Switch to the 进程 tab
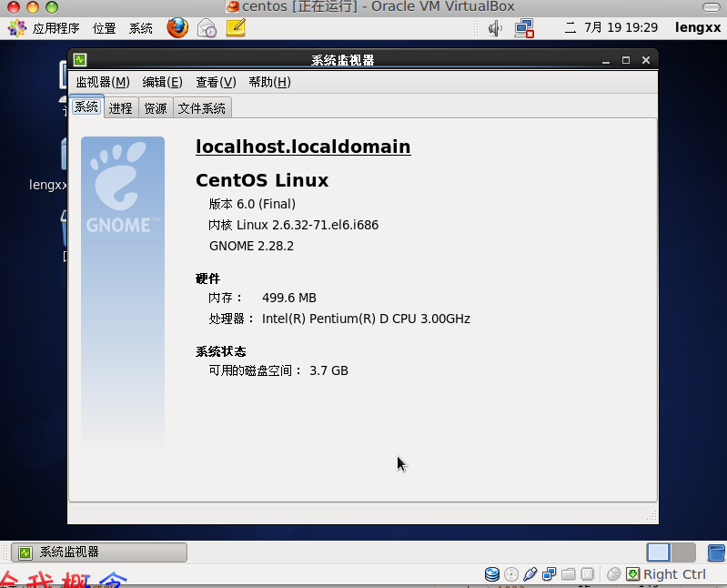Screen dimensions: 727x588 point(120,108)
